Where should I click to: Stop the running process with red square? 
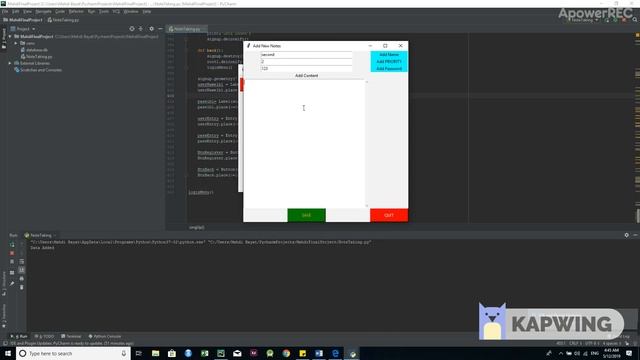coord(12,253)
